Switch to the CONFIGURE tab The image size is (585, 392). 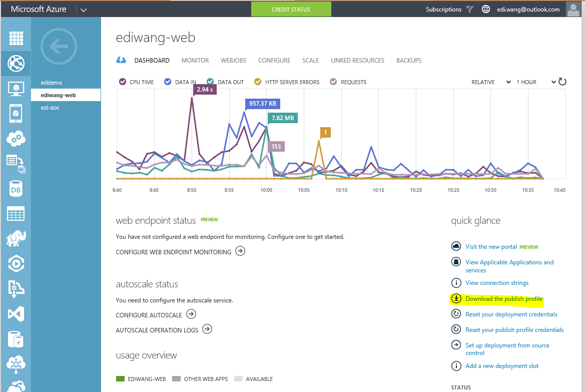click(274, 61)
